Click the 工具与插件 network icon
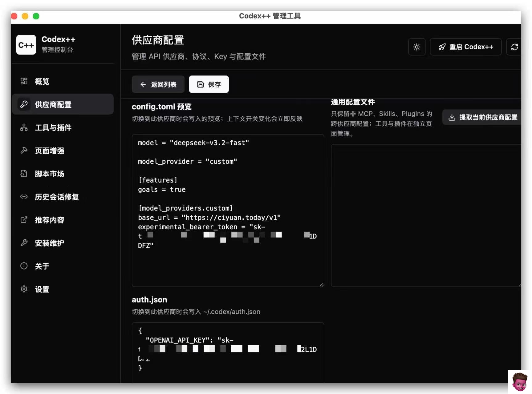Viewport: 532px width, 394px height. coord(24,127)
